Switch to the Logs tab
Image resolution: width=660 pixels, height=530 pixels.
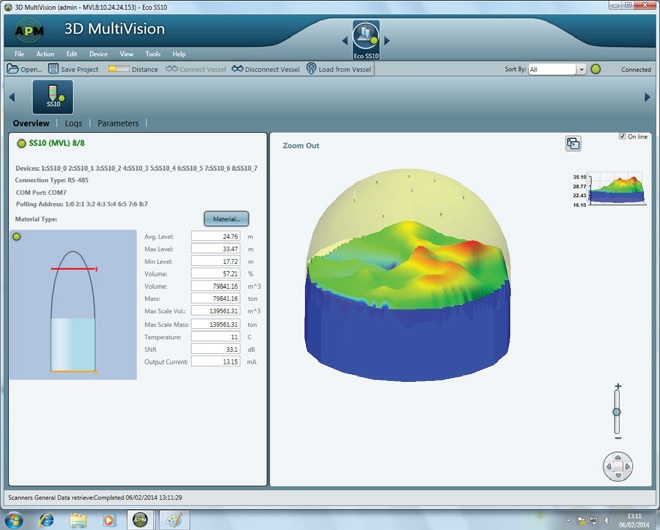click(x=73, y=123)
